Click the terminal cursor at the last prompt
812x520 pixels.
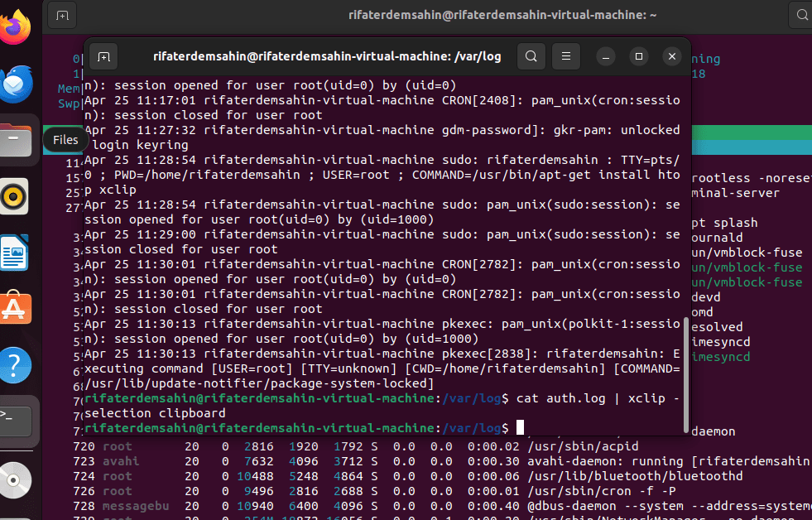pos(520,428)
